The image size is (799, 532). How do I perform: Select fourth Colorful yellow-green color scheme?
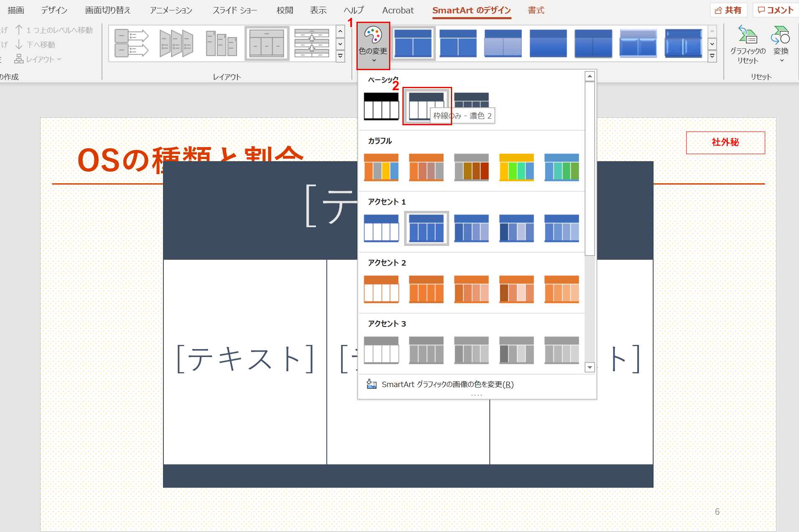pyautogui.click(x=517, y=167)
